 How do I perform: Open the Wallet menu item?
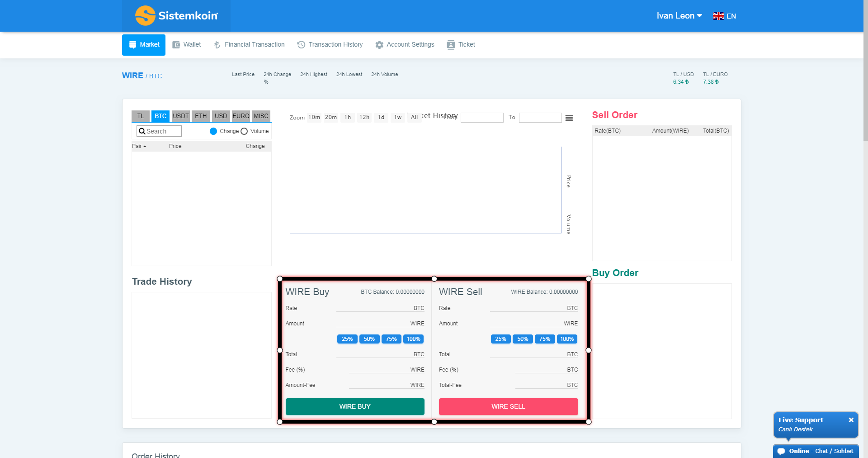coord(187,45)
